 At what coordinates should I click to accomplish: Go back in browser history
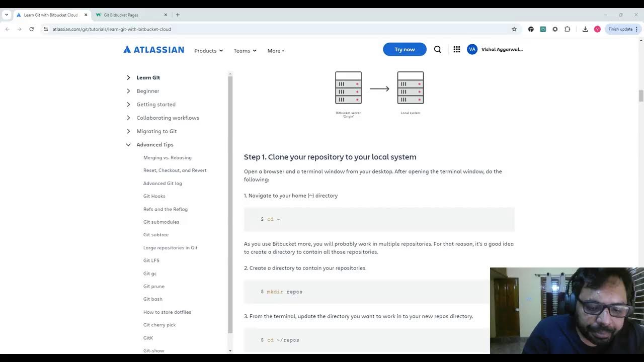7,29
